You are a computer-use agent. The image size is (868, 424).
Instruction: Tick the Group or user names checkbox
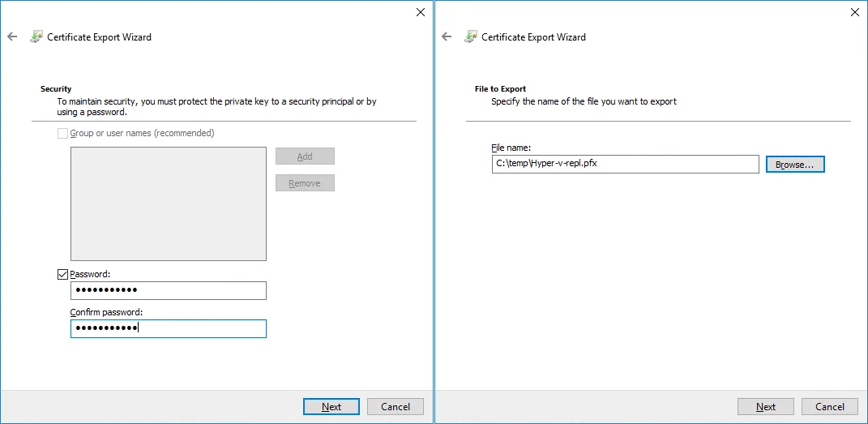63,133
